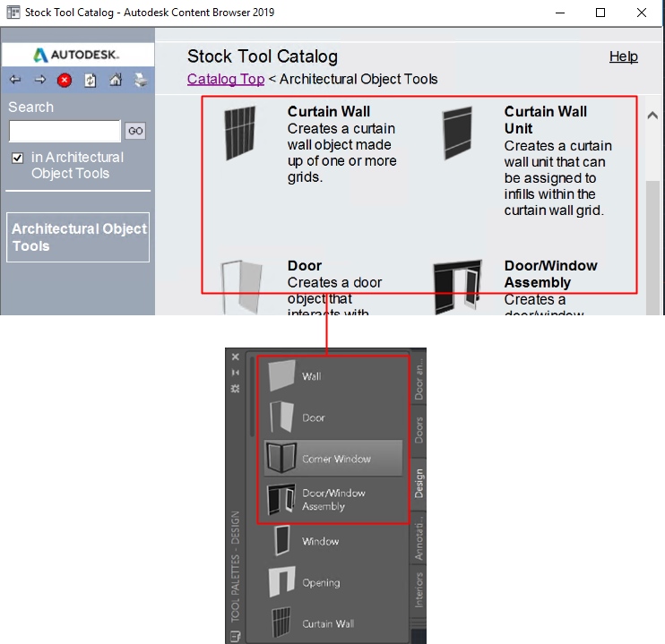This screenshot has width=665, height=644.
Task: Click the 'Opening' palette label
Action: 321,583
